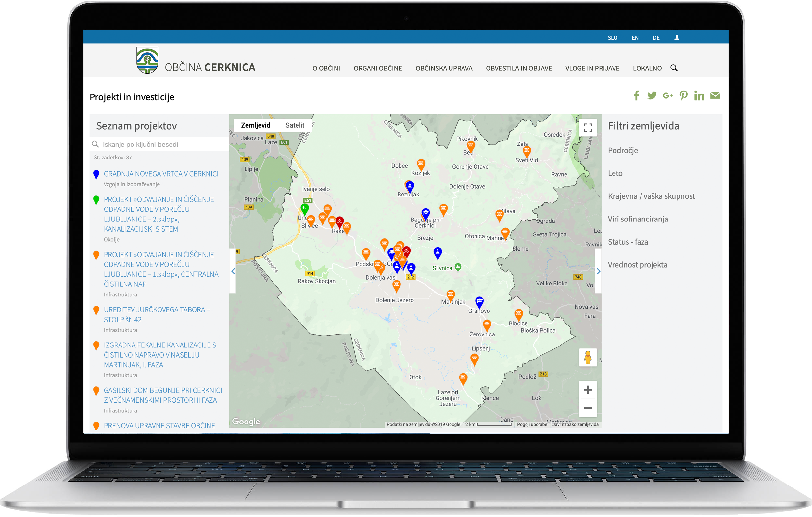The height and width of the screenshot is (517, 812).
Task: Zoom in the map with plus button
Action: tap(588, 390)
